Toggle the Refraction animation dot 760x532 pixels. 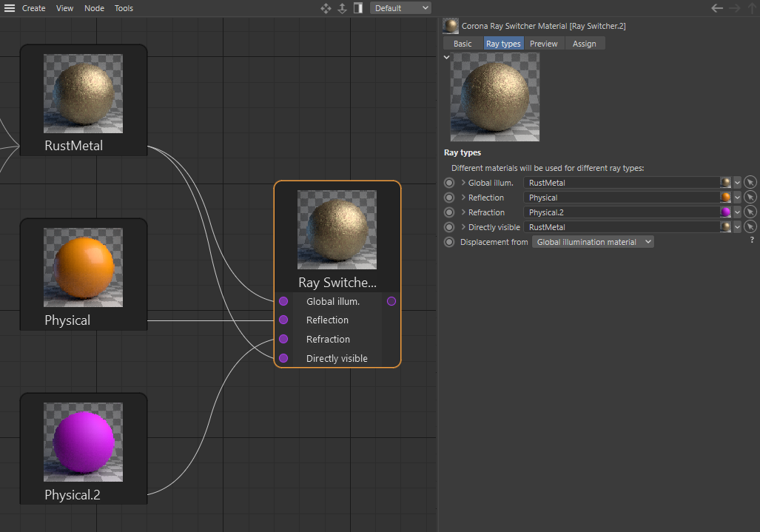449,212
